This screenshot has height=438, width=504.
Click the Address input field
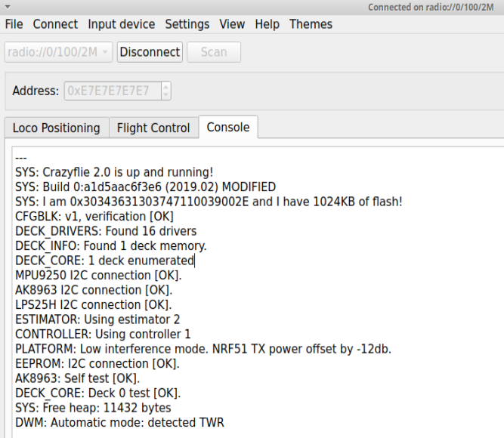click(111, 91)
